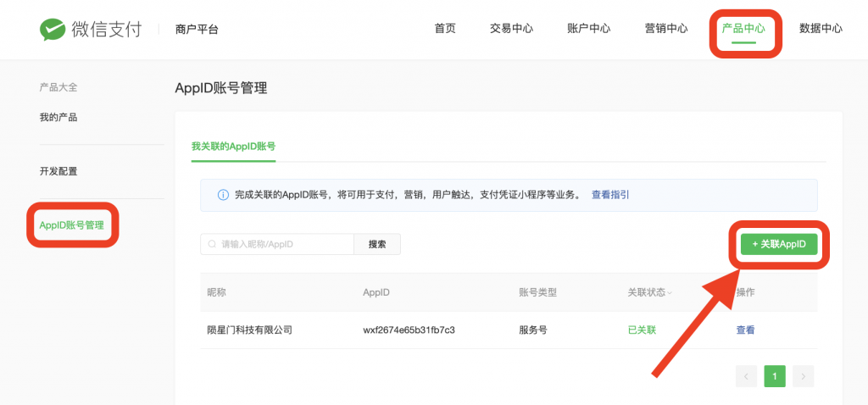The width and height of the screenshot is (868, 405).
Task: Click the WeChat Pay green logo icon
Action: 53,30
